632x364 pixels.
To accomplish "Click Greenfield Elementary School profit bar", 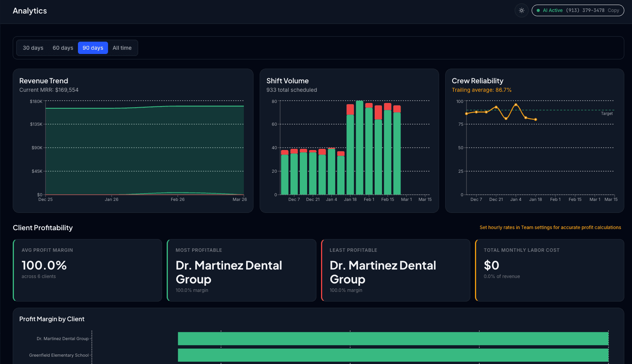I will (x=392, y=355).
